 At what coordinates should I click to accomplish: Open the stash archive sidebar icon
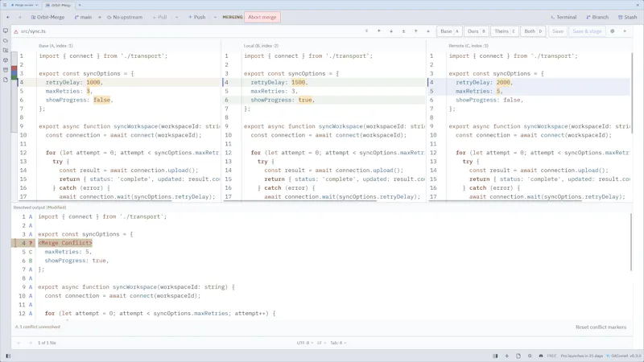[6, 70]
